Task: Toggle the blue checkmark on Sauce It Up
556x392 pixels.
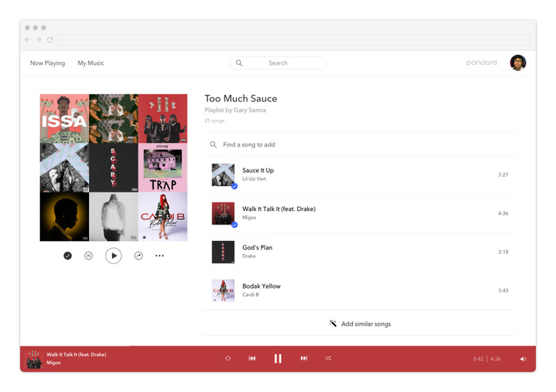Action: (x=235, y=186)
